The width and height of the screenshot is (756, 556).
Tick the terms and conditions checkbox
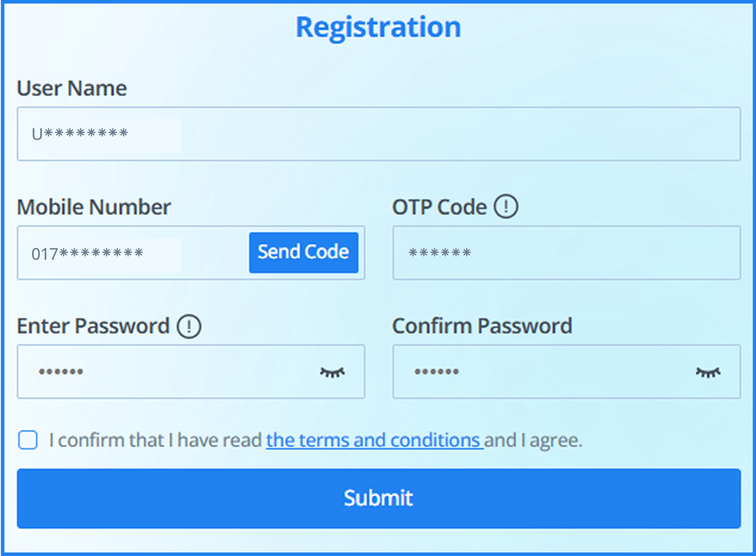pos(28,440)
